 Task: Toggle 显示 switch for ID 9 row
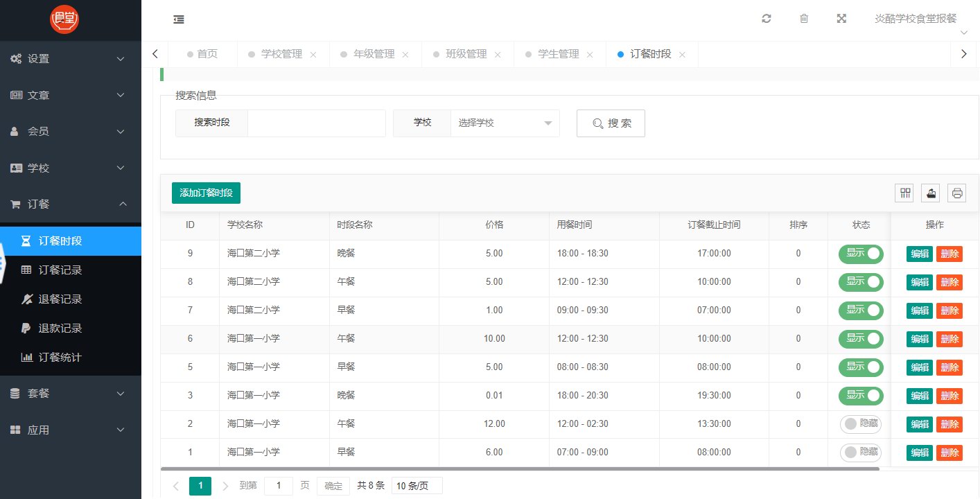pos(861,254)
